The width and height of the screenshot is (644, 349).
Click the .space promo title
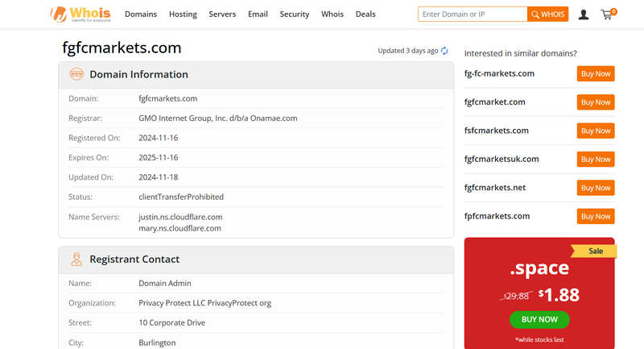coord(539,268)
